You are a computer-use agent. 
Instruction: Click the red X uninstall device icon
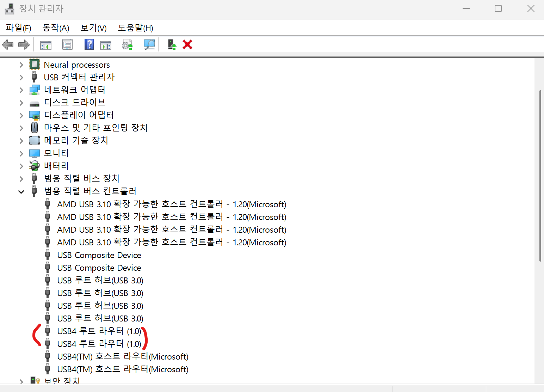[x=187, y=44]
